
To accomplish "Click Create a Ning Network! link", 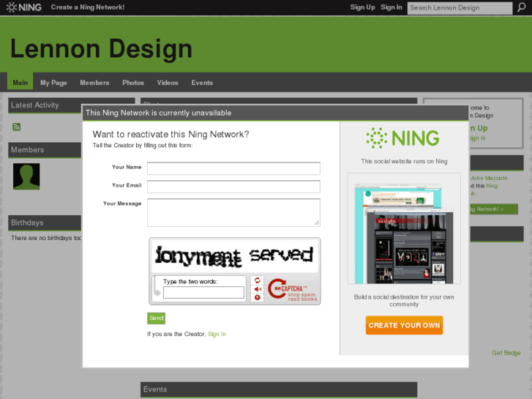I will tap(88, 7).
